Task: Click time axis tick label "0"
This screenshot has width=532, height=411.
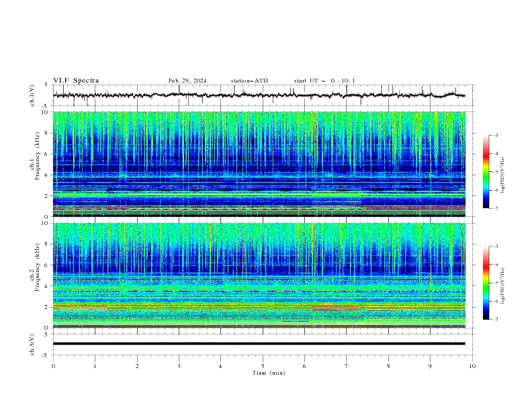Action: pos(53,366)
